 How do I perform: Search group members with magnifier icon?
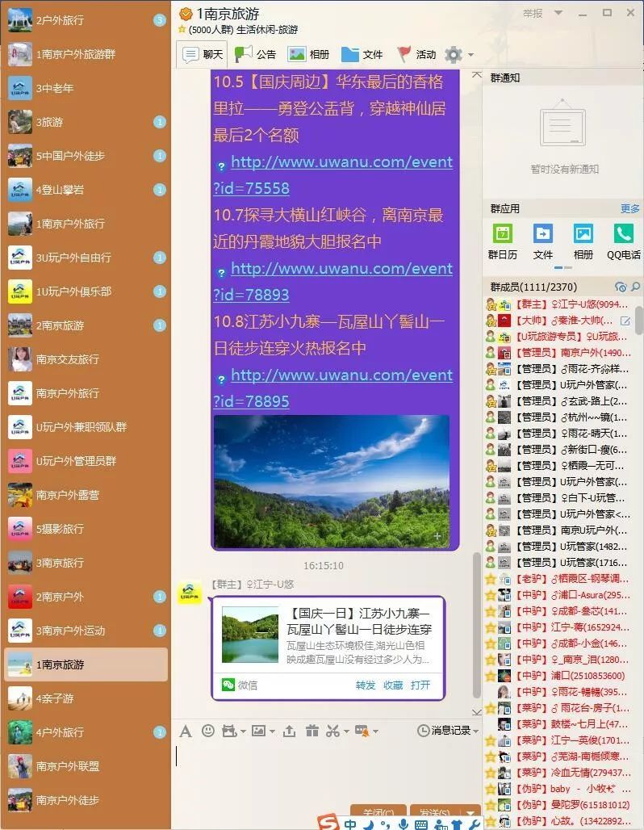pyautogui.click(x=636, y=287)
